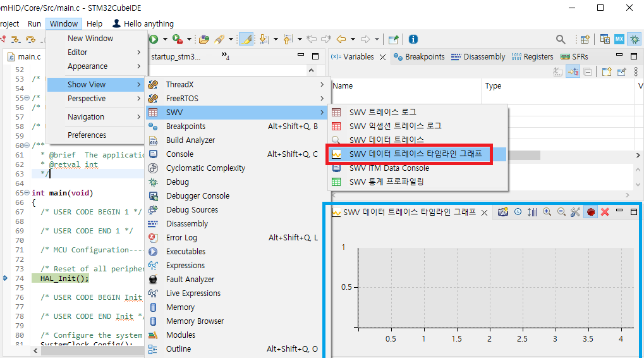Switch to the SFRs tab
644x358 pixels.
point(574,57)
